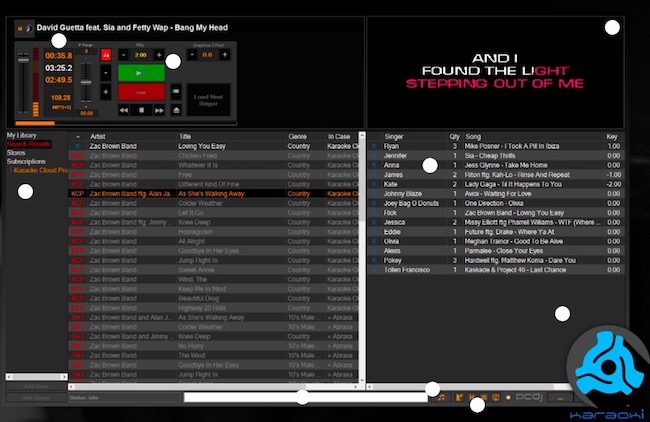Viewport: 650px width, 422px height.
Task: Sort library by the In Case column
Action: point(339,136)
